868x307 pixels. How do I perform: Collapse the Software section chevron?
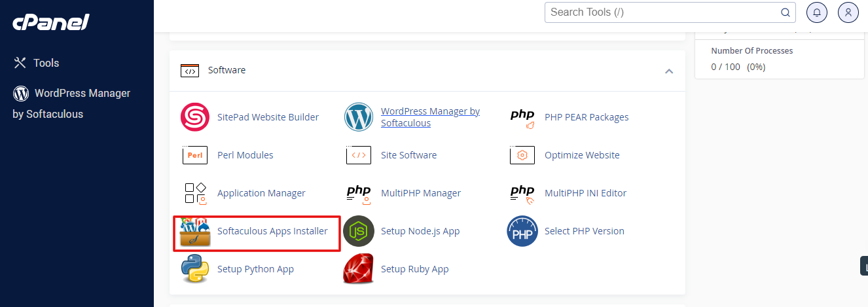tap(669, 71)
